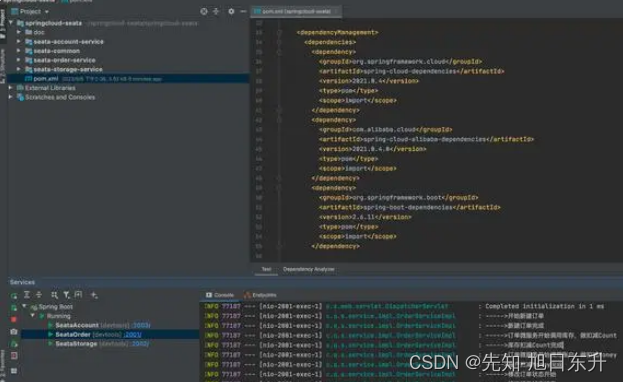Open SeataOrder port 2001 link
Image resolution: width=623 pixels, height=382 pixels.
pyautogui.click(x=132, y=335)
